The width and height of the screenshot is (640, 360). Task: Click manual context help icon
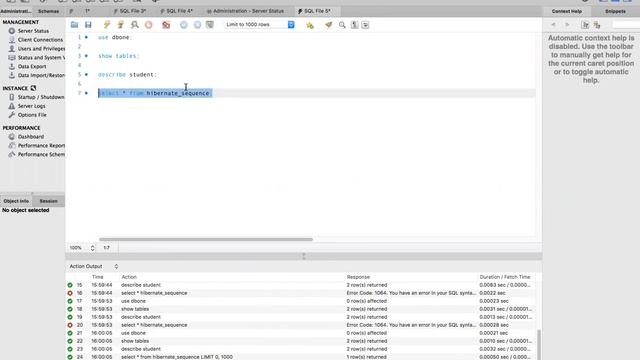585,25
